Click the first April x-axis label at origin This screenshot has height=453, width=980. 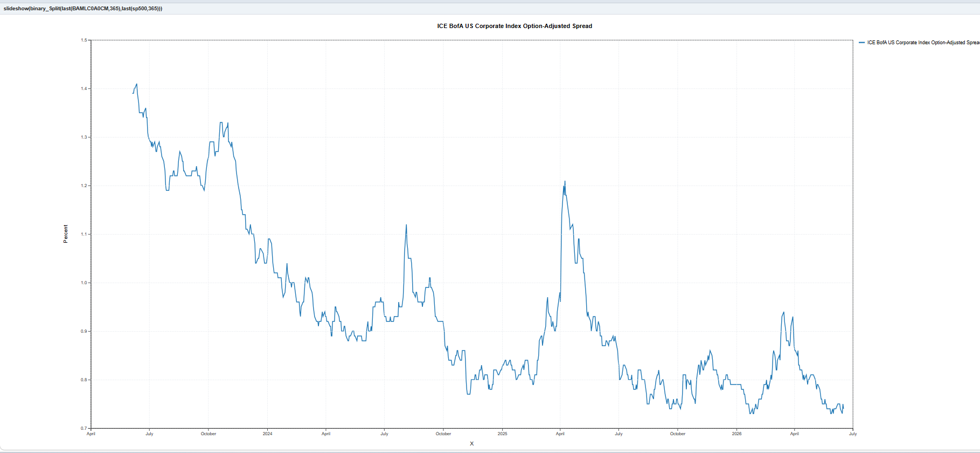point(91,434)
